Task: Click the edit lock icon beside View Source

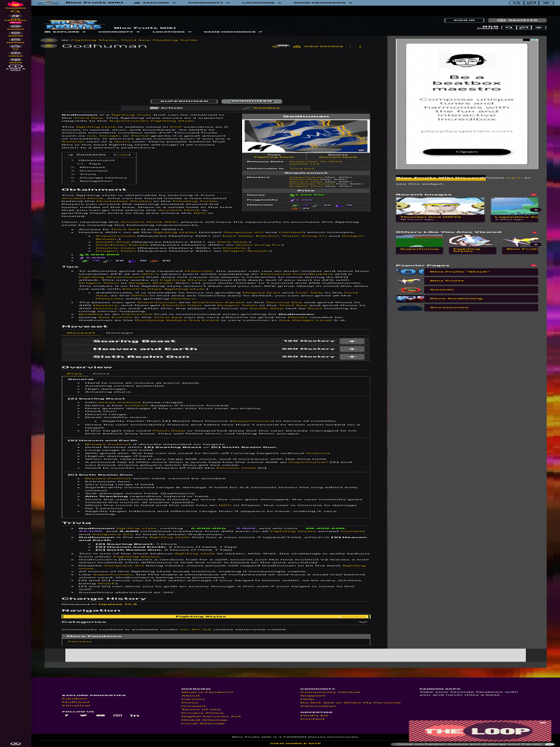Action: 297,47
